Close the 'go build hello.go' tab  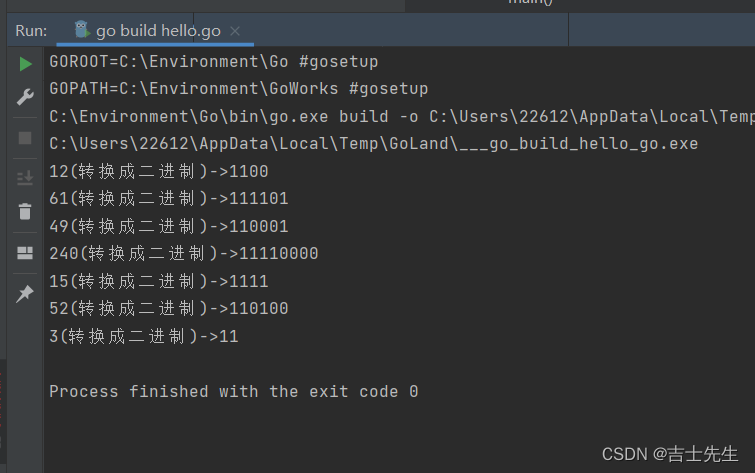pyautogui.click(x=235, y=31)
